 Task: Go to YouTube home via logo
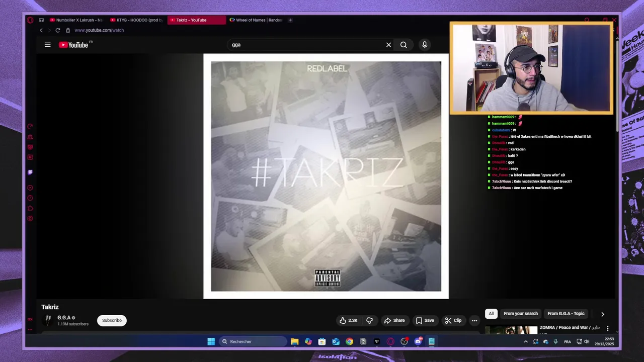(x=73, y=45)
